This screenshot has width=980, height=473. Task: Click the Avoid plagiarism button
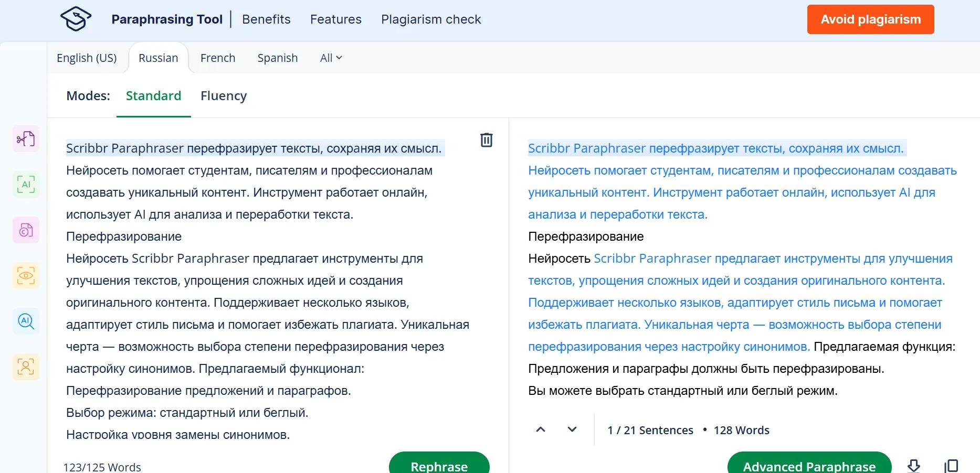click(x=871, y=19)
